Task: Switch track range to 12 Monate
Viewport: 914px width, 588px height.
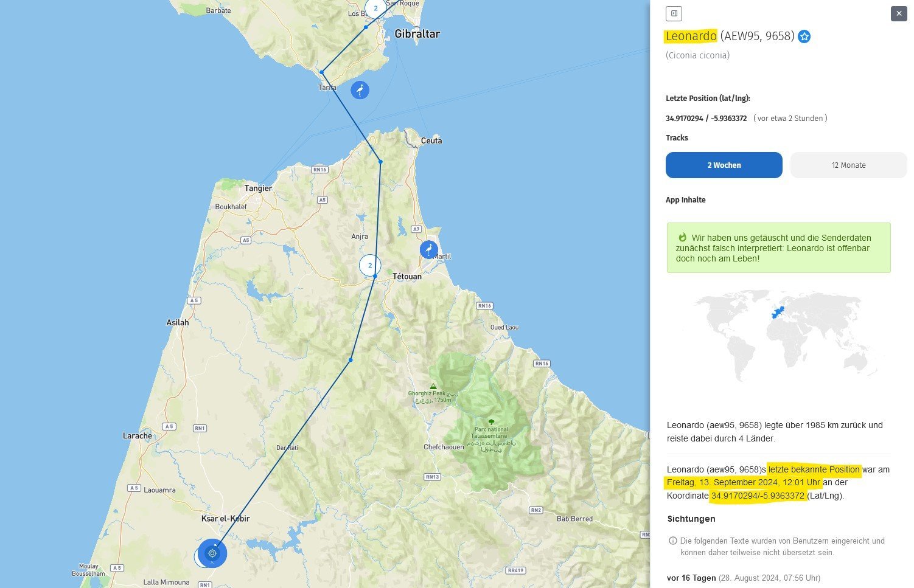Action: [x=848, y=165]
